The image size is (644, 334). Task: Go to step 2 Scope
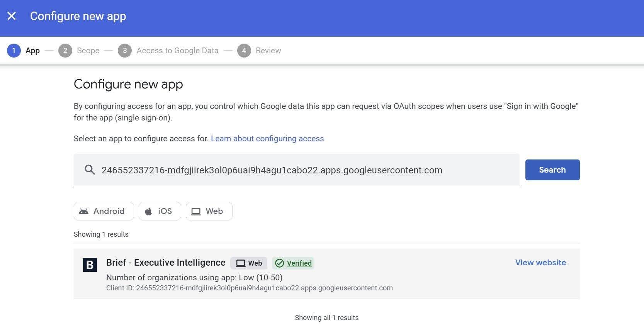pos(79,51)
